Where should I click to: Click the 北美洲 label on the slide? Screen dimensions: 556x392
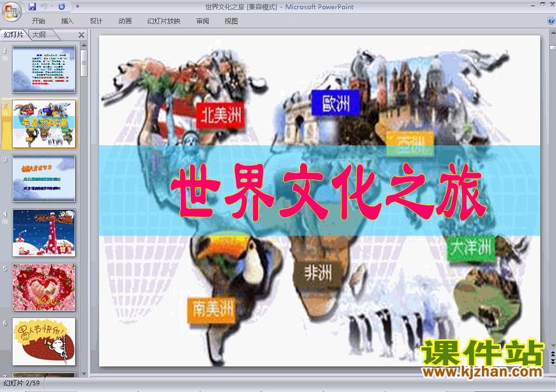221,115
